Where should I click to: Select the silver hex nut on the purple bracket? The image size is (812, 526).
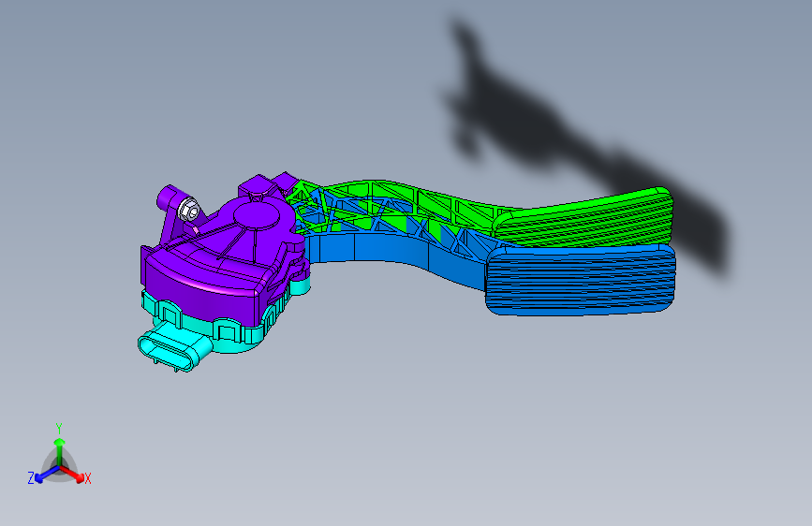(189, 211)
